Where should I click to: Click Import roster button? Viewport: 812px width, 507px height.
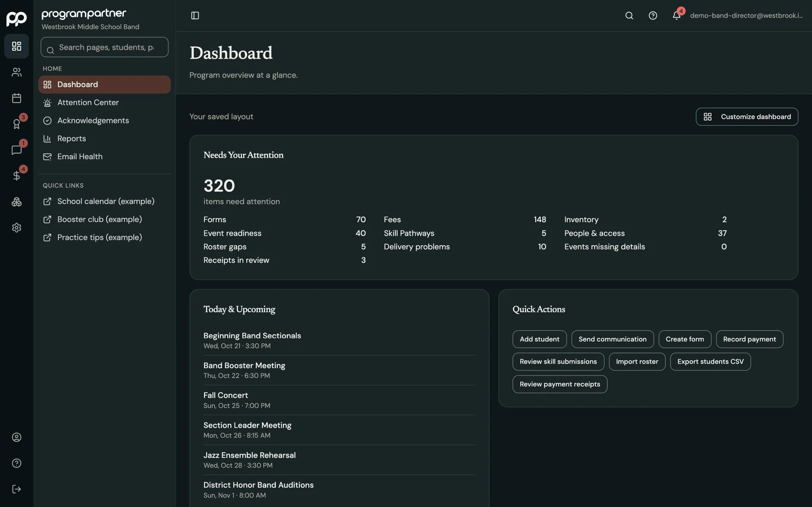[637, 362]
